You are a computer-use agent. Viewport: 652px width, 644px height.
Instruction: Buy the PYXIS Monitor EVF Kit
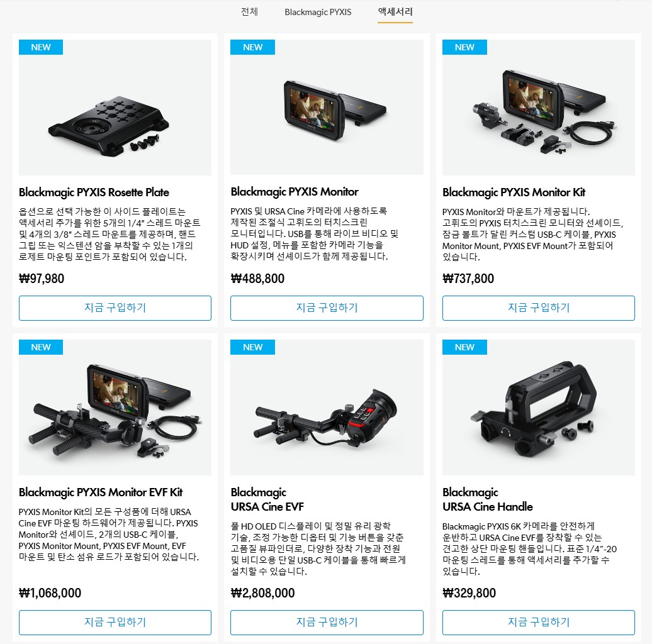pyautogui.click(x=115, y=623)
